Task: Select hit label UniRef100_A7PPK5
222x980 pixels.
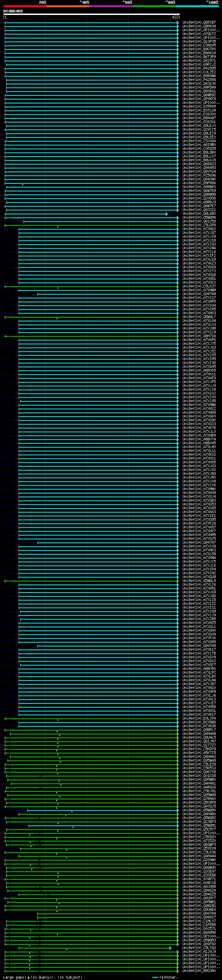Action: coord(199,106)
